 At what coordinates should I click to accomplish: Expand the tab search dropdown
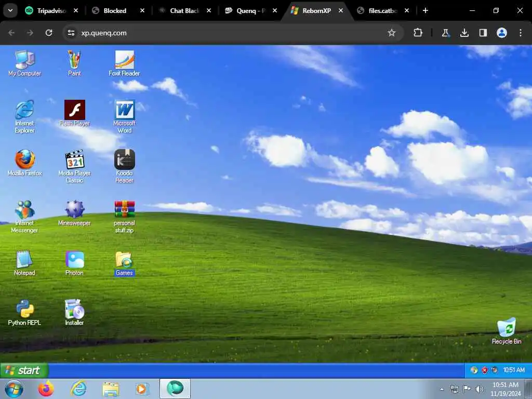[x=10, y=10]
